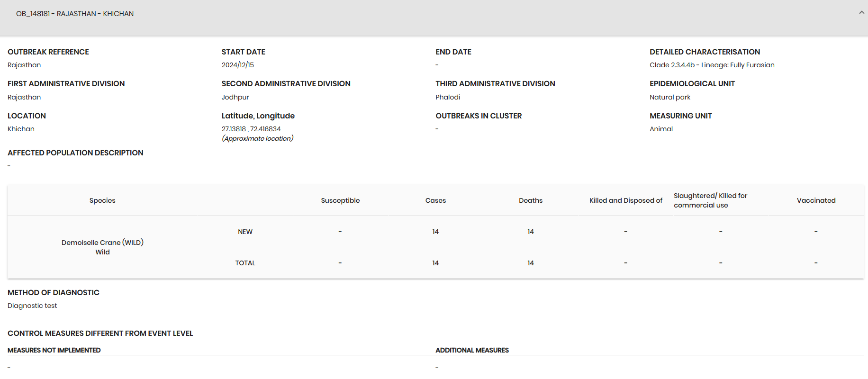Select the Phalodi third division value
Image resolution: width=868 pixels, height=379 pixels.
pos(448,97)
